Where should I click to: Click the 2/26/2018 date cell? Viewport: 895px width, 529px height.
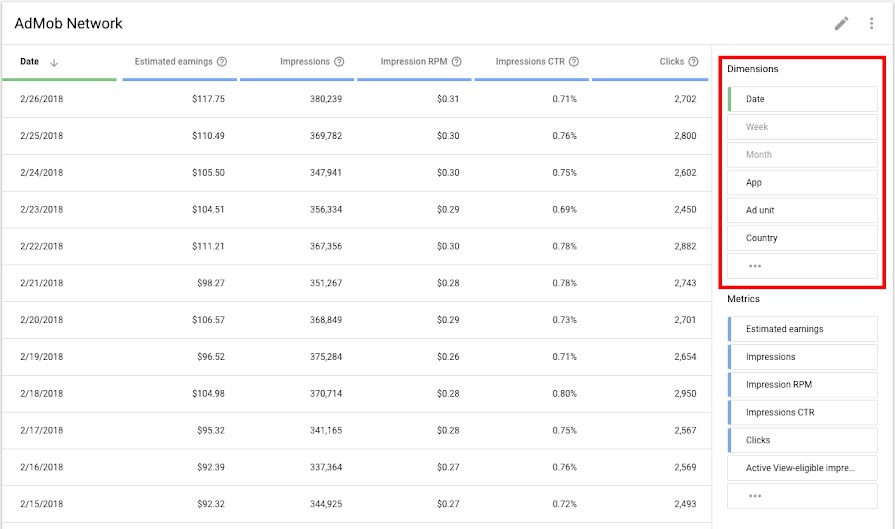tap(42, 99)
